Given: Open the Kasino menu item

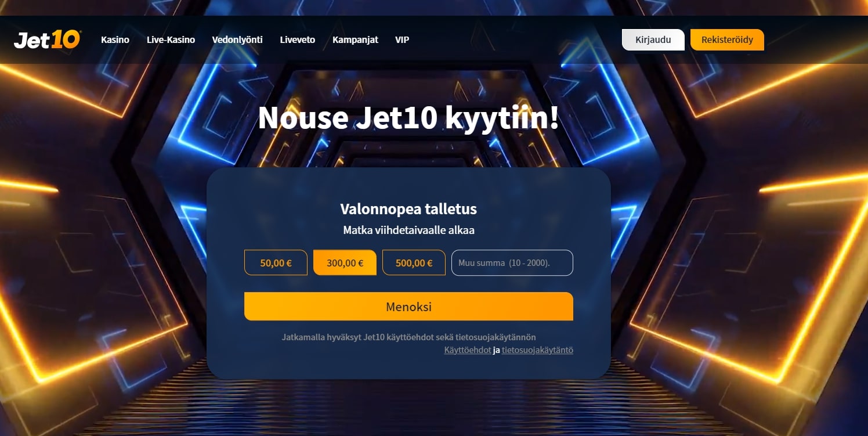Looking at the screenshot, I should [x=115, y=39].
